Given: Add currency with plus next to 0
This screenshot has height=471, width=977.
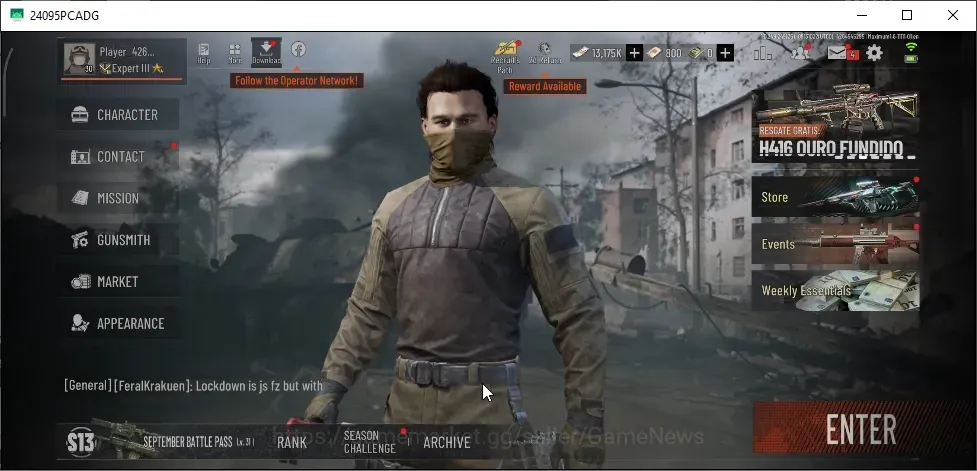Looking at the screenshot, I should (x=724, y=53).
